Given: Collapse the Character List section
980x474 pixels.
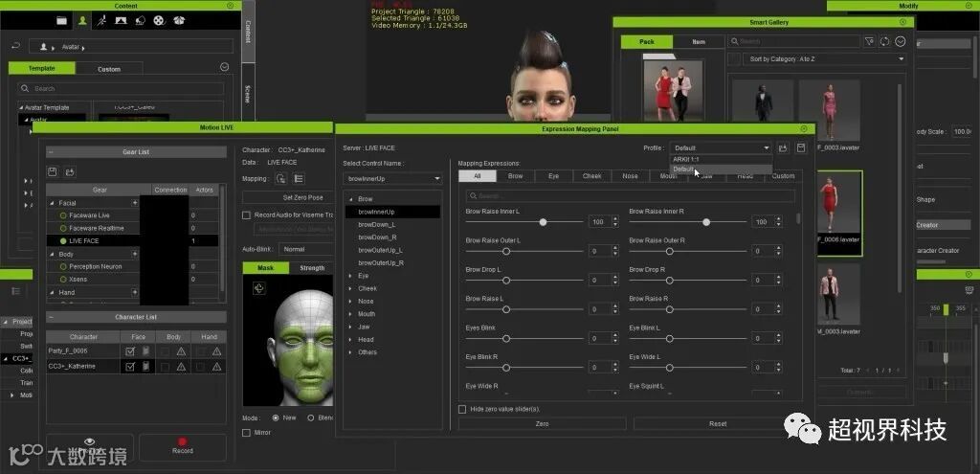Looking at the screenshot, I should [x=51, y=317].
